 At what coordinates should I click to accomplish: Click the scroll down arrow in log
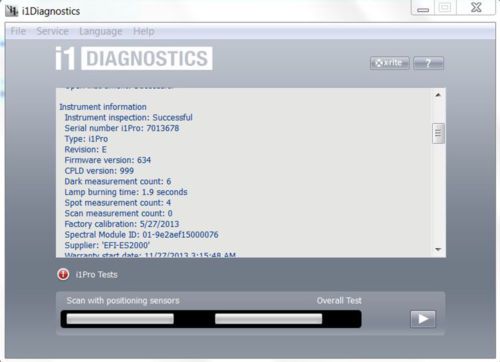coord(438,249)
